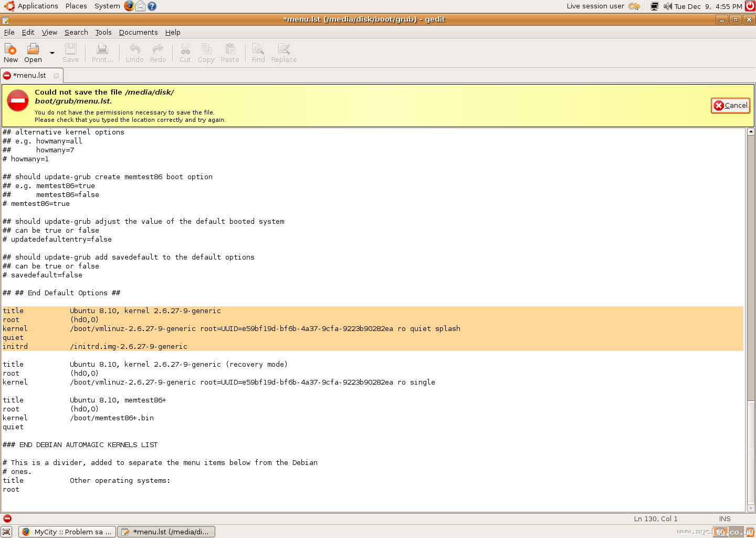The height and width of the screenshot is (538, 756).
Task: Open the Documents menu
Action: [138, 32]
